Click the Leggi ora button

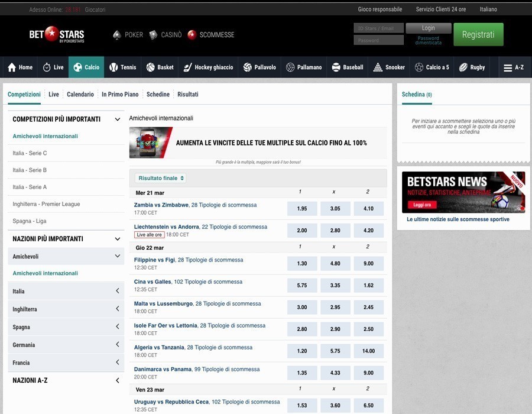pyautogui.click(x=421, y=205)
